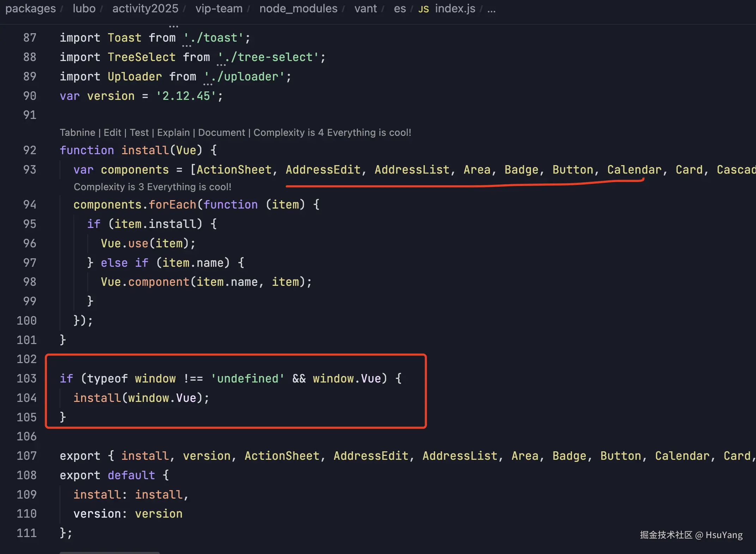Click the JS file icon in breadcrumb
The width and height of the screenshot is (756, 554).
tap(423, 9)
